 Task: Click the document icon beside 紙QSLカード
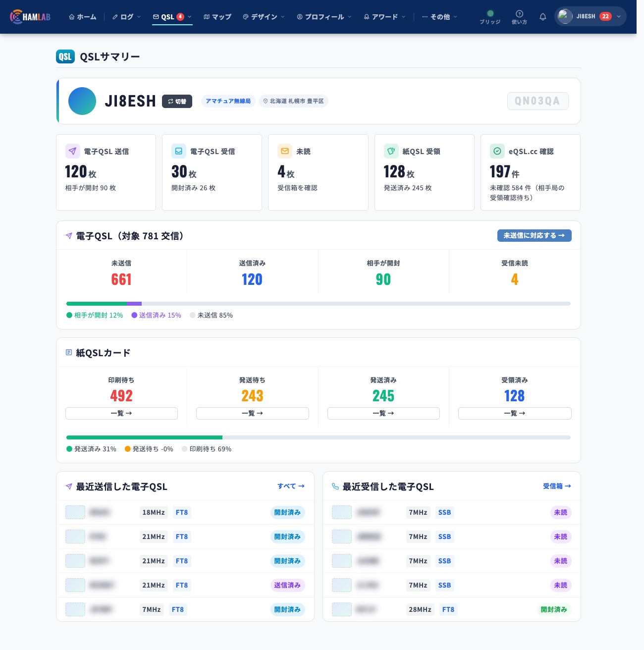[x=69, y=352]
